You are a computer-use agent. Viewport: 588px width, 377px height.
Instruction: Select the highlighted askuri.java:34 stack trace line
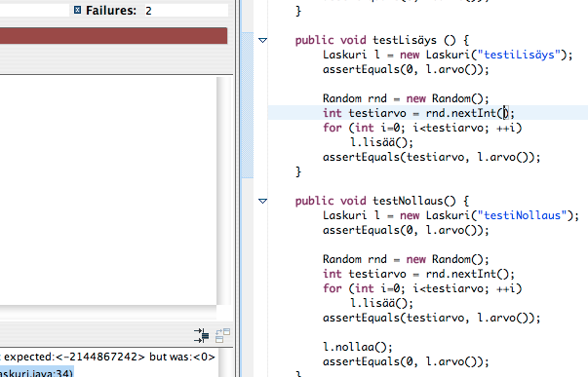point(37,372)
